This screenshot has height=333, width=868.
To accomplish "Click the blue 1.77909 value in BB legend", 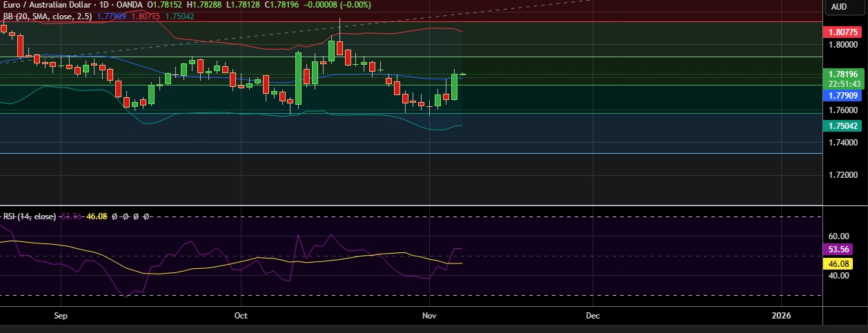I will tap(111, 16).
